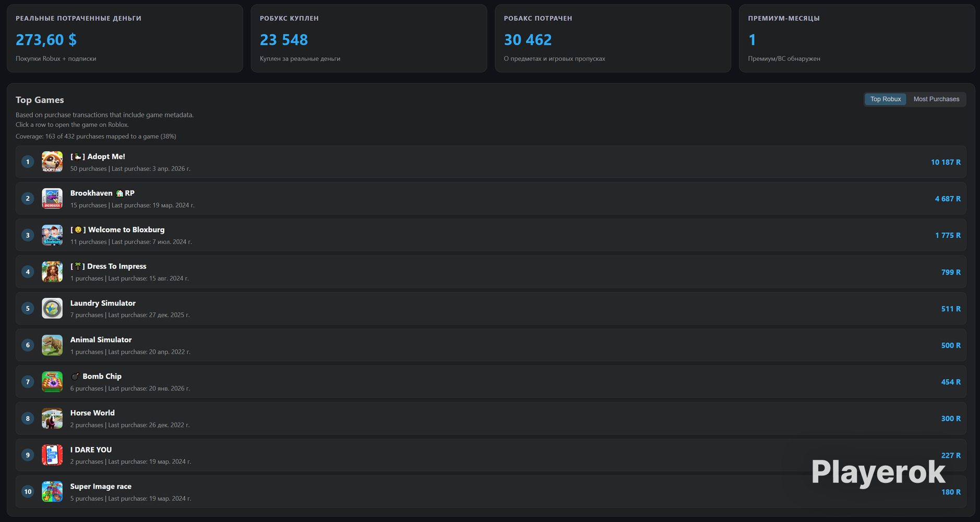Click the Adopt Me! game icon

(52, 162)
